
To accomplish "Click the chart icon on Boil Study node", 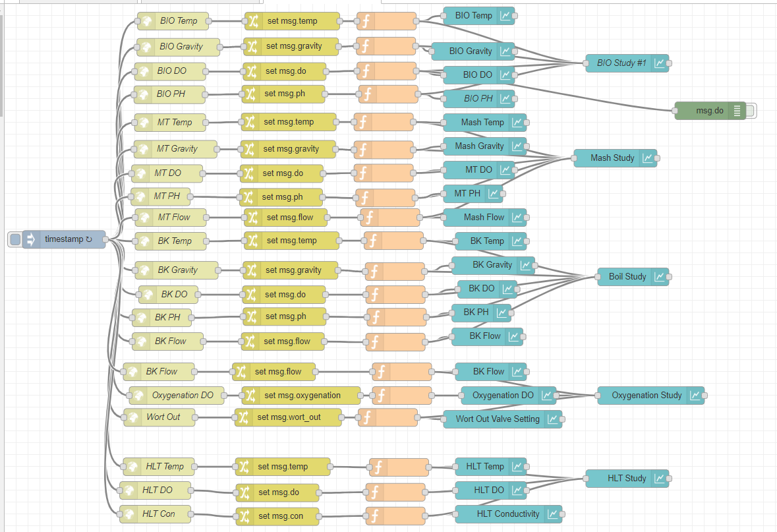I will point(660,276).
